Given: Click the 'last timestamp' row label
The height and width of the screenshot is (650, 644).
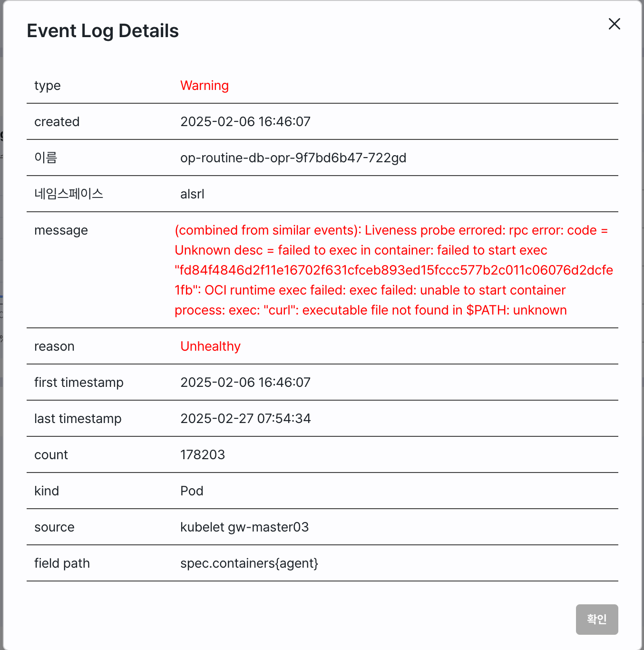Looking at the screenshot, I should point(78,419).
